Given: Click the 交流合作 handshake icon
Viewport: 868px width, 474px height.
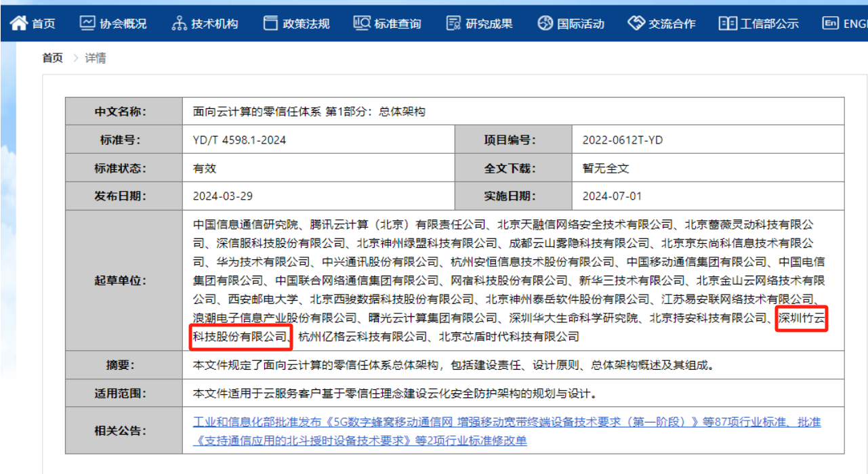Looking at the screenshot, I should tap(636, 24).
